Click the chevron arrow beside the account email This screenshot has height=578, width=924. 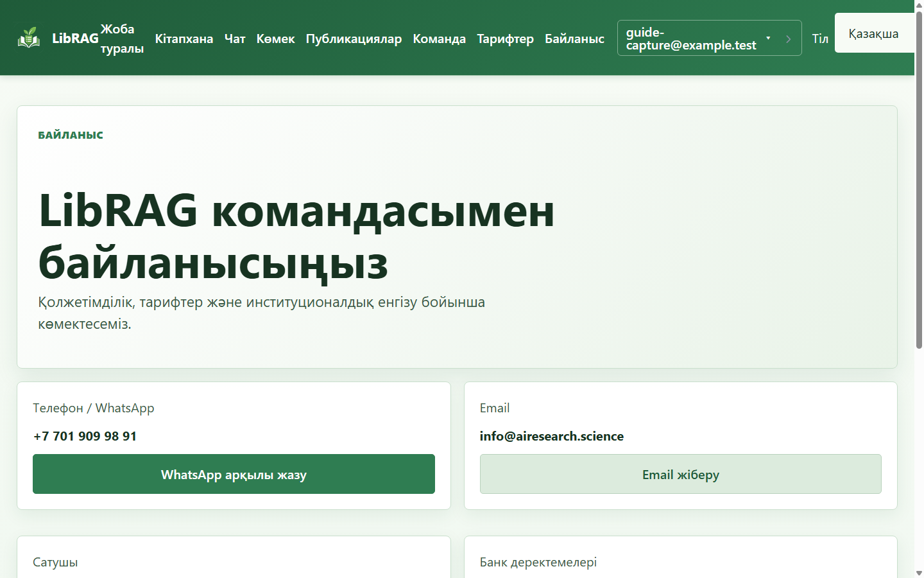(789, 39)
